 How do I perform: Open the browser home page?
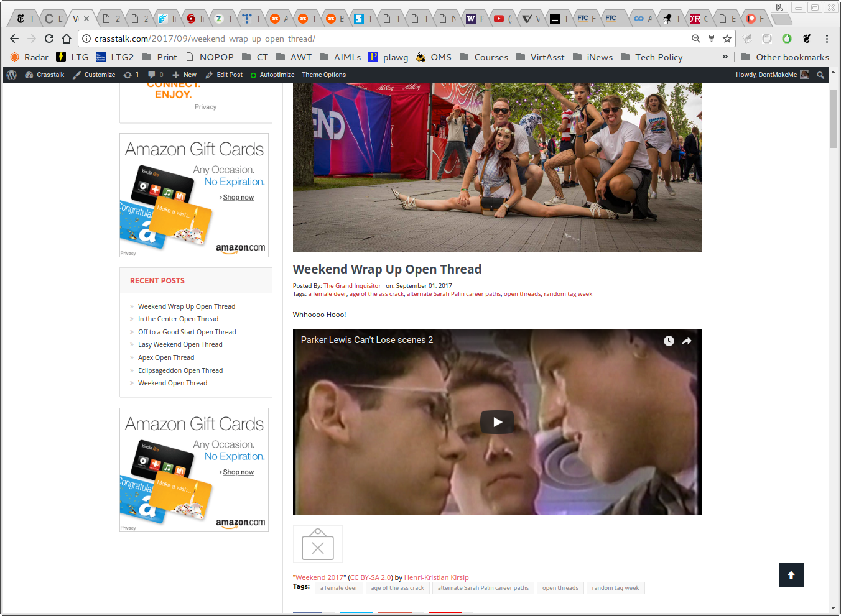point(67,39)
